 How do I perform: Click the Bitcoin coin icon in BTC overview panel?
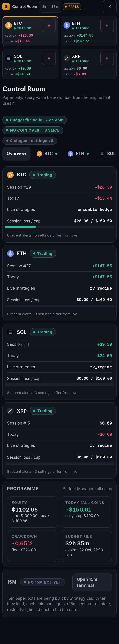tap(10, 175)
